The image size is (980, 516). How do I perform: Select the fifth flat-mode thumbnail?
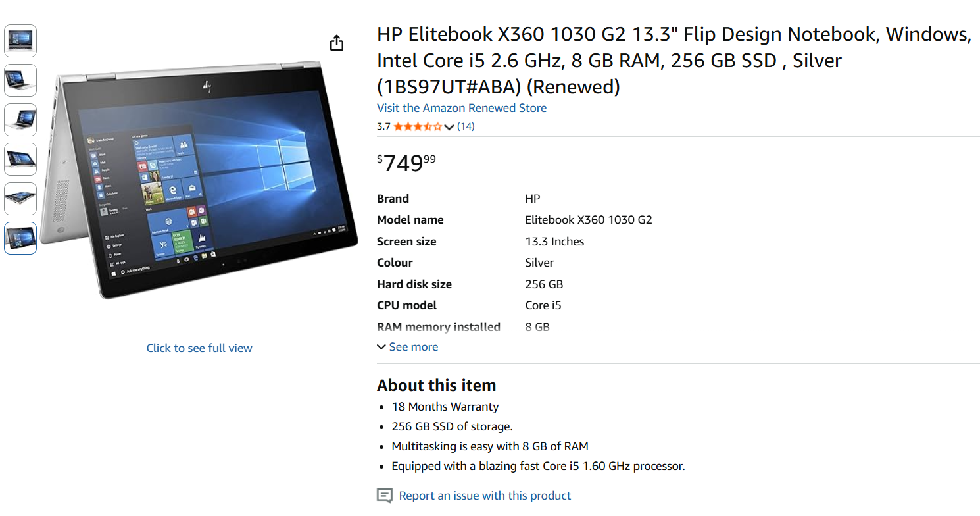[x=20, y=198]
